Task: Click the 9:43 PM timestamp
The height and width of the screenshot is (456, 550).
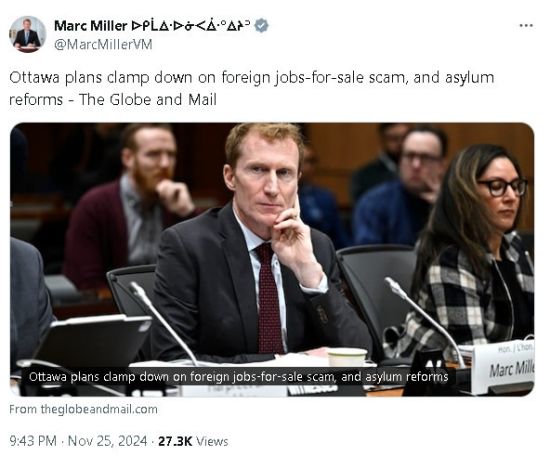Action: coord(33,441)
